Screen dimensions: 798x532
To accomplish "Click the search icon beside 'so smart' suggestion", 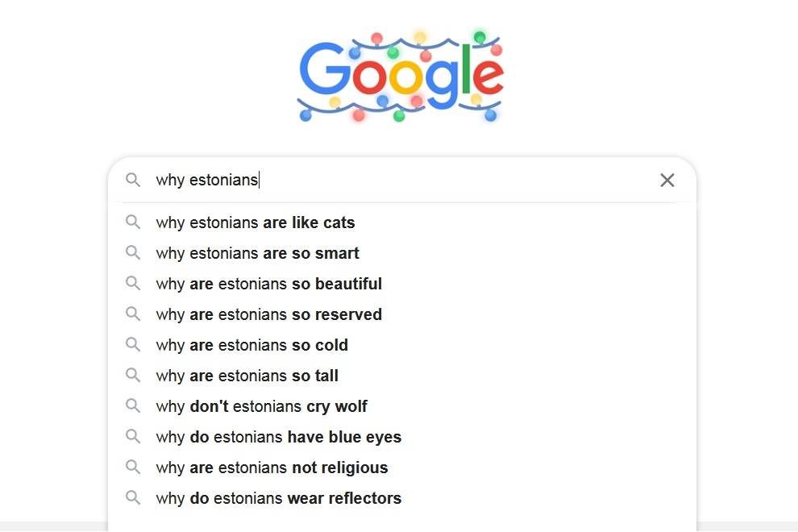I will pyautogui.click(x=133, y=252).
